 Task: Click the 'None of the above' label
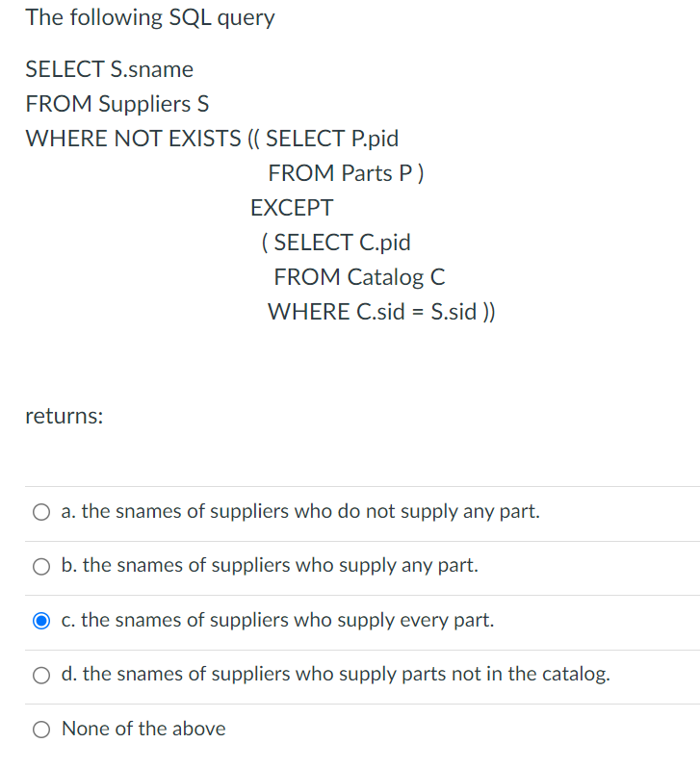click(143, 729)
